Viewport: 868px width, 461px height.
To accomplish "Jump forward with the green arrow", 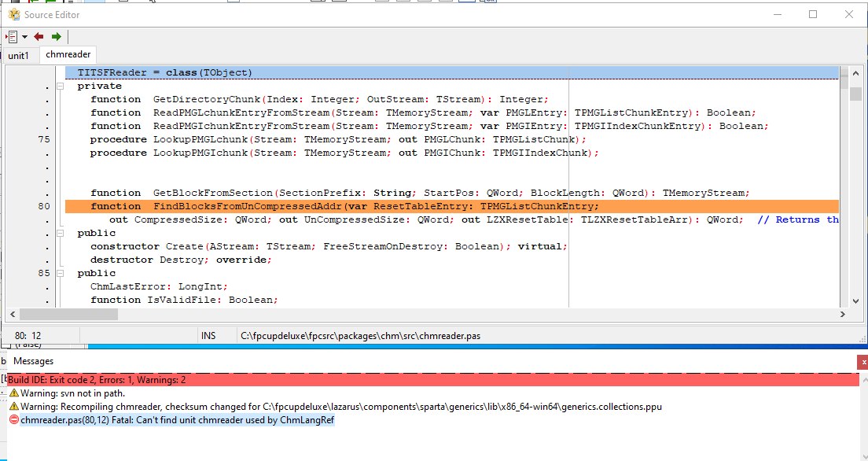I will [x=57, y=37].
